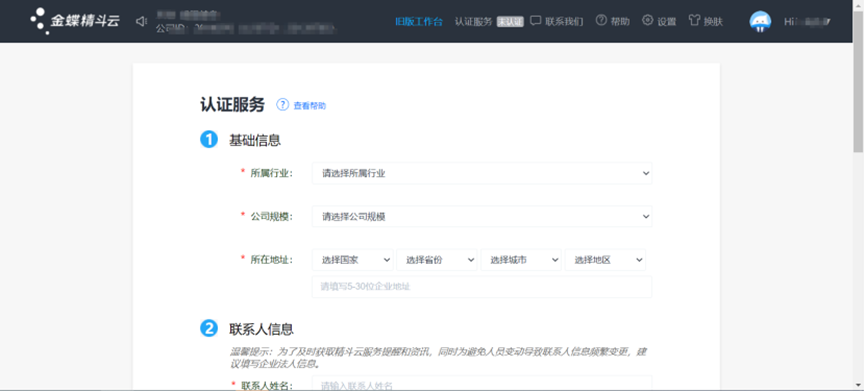The image size is (865, 391).
Task: Click the 未认证 status badge
Action: click(510, 22)
